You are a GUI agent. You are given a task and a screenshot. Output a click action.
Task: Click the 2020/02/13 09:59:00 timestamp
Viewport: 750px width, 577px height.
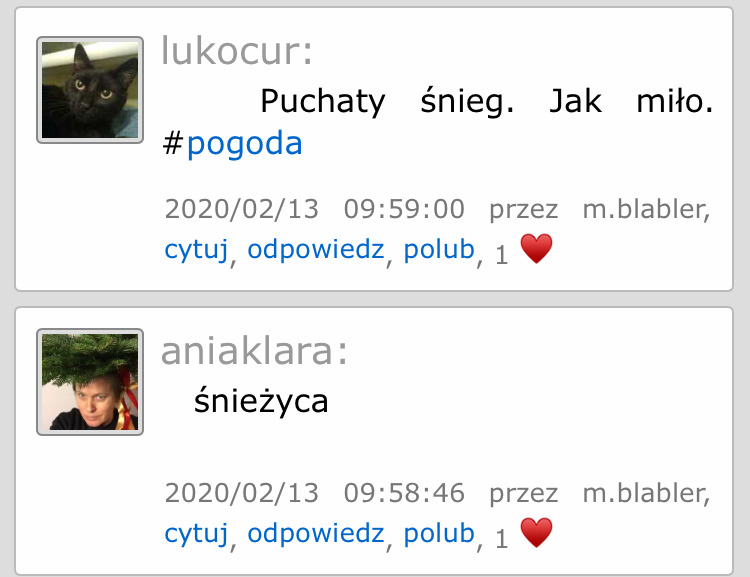click(314, 209)
